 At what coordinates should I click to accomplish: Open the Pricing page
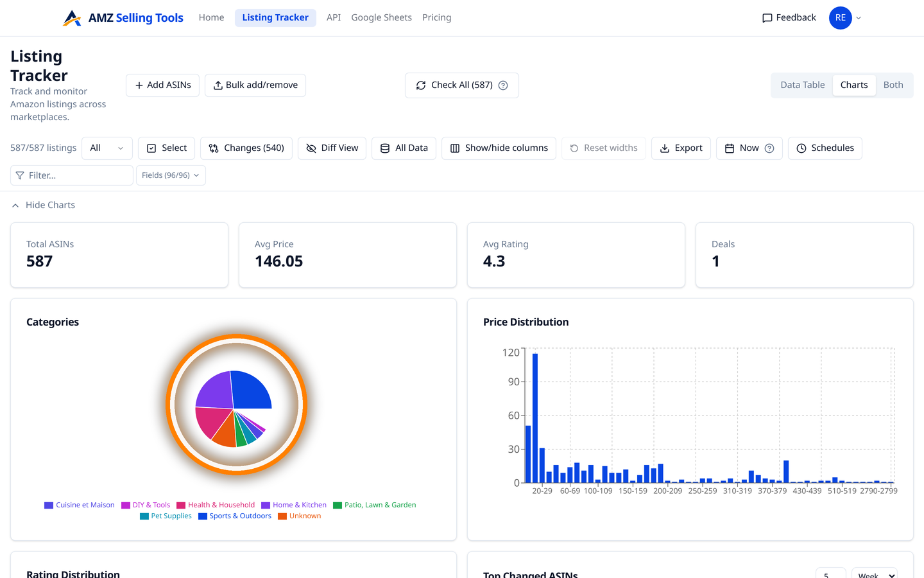pos(436,17)
